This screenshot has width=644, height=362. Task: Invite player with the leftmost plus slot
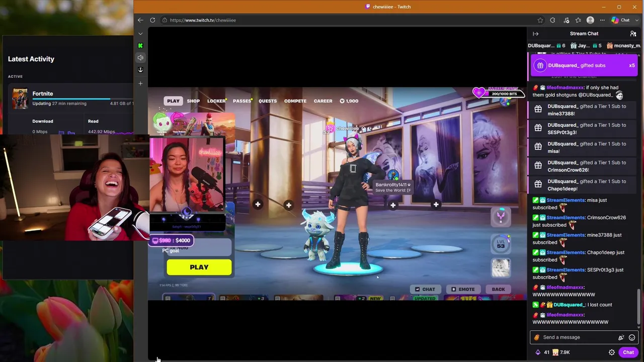(258, 204)
